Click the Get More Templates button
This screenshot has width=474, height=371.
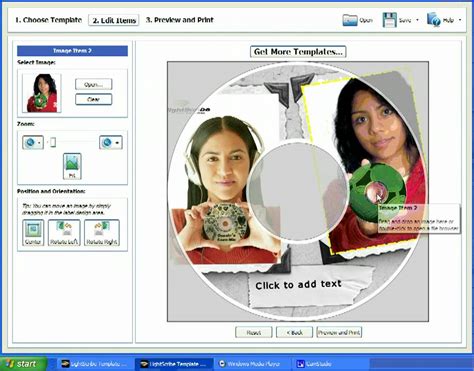click(298, 52)
